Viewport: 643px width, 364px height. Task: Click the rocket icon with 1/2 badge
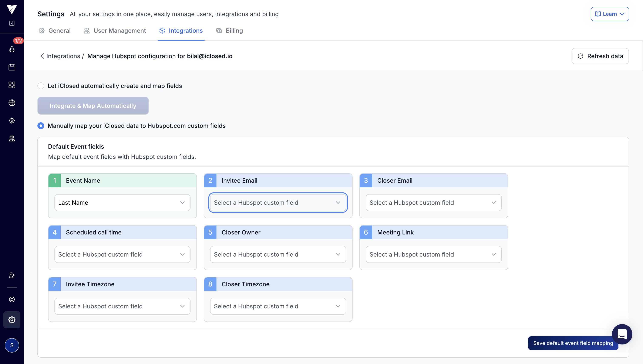pos(12,49)
